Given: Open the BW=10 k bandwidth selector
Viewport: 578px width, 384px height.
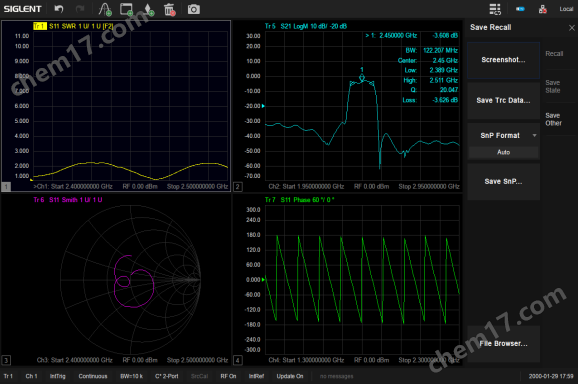Looking at the screenshot, I should [131, 376].
